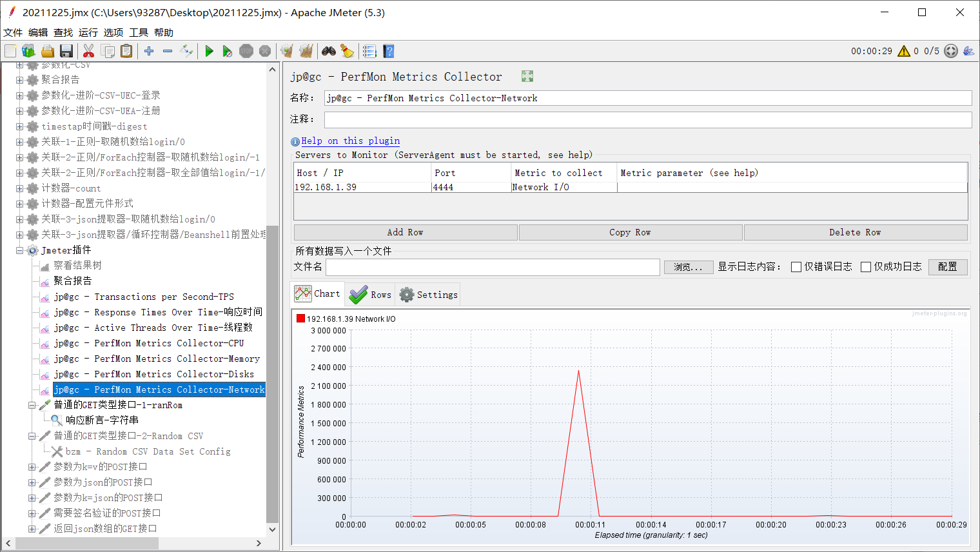Click the 文件名 filename input field
Viewport: 980px width, 552px height.
pos(493,267)
